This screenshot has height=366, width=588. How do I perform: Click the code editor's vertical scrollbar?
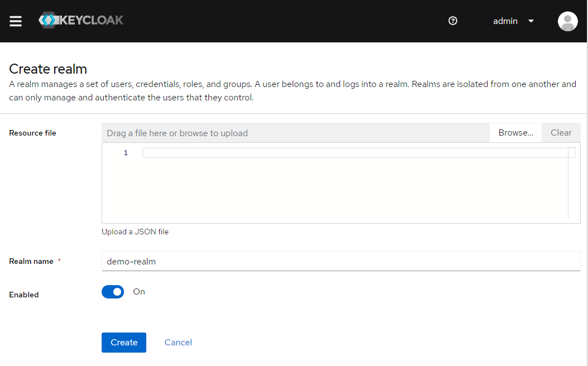571,183
